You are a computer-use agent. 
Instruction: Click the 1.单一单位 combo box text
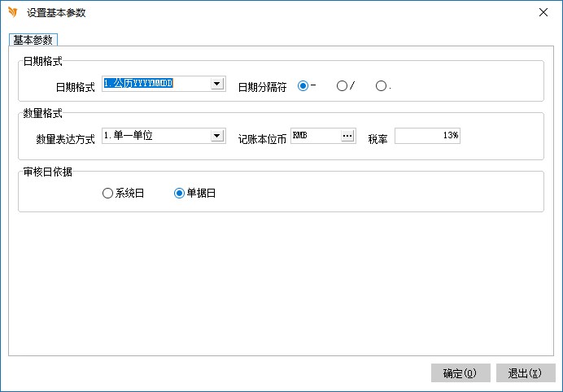point(155,137)
